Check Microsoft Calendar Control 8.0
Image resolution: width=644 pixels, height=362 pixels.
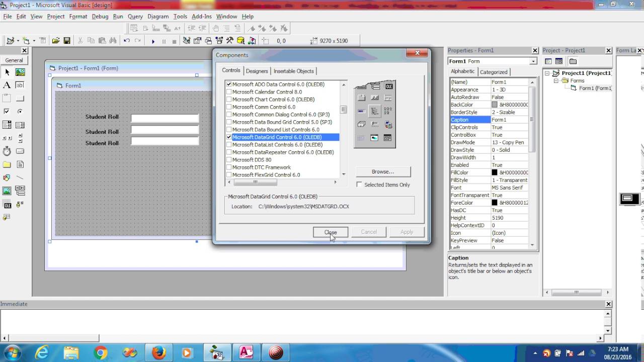coord(229,92)
